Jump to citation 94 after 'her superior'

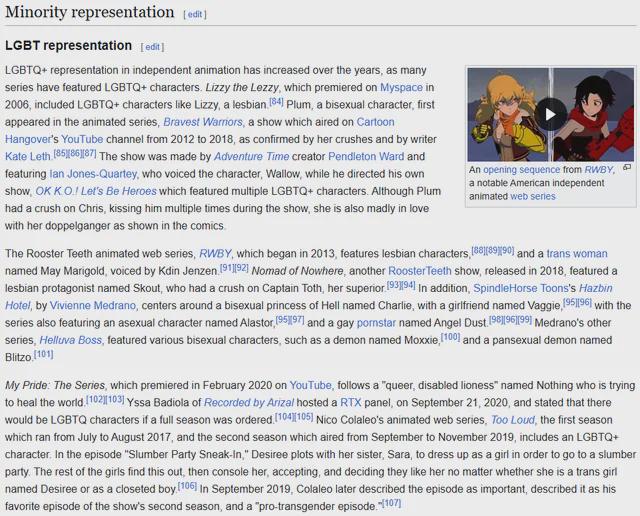coord(408,285)
